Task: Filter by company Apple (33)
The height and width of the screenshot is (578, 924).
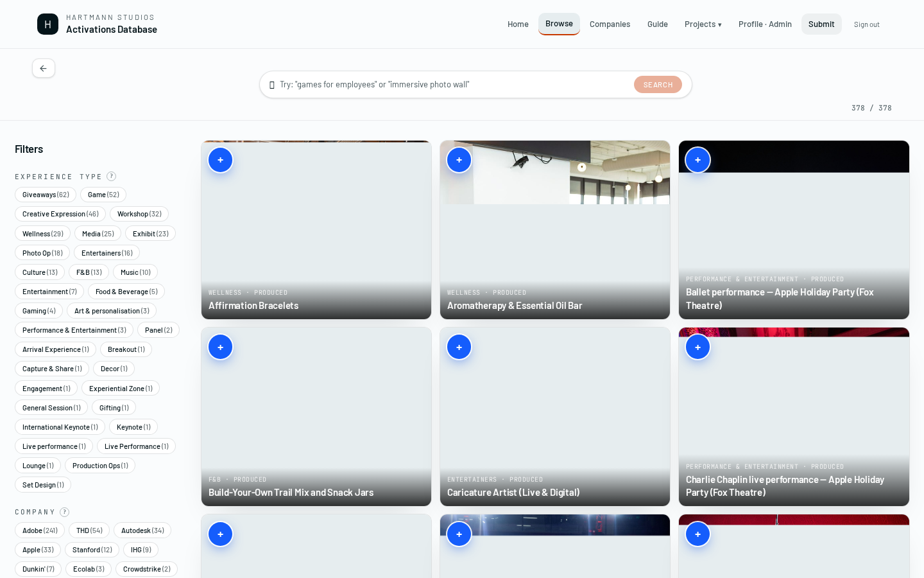Action: (x=38, y=550)
